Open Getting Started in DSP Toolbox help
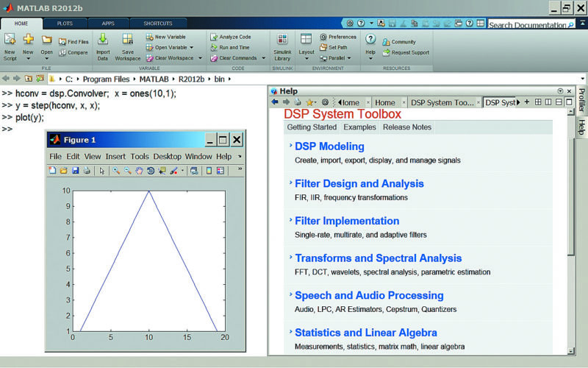This screenshot has width=588, height=368. 312,127
